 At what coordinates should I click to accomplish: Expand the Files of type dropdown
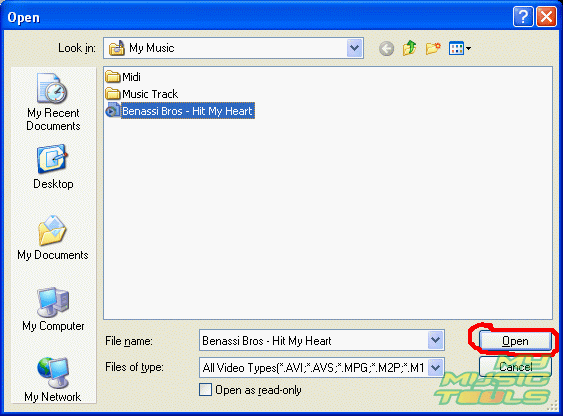436,367
